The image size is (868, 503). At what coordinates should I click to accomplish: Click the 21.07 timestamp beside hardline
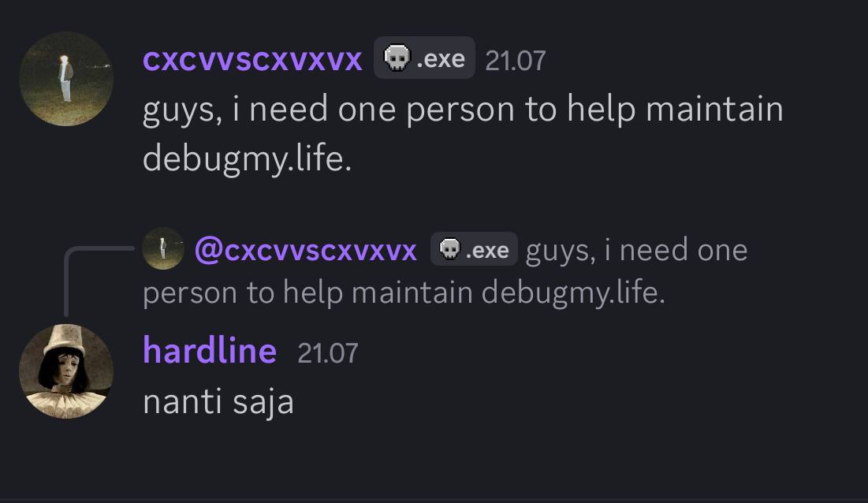[328, 353]
